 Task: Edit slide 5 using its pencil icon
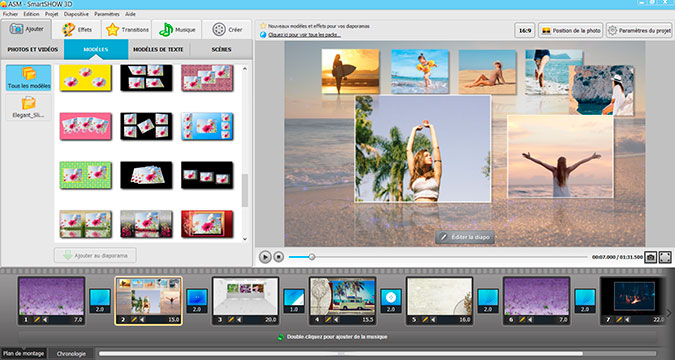click(425, 320)
